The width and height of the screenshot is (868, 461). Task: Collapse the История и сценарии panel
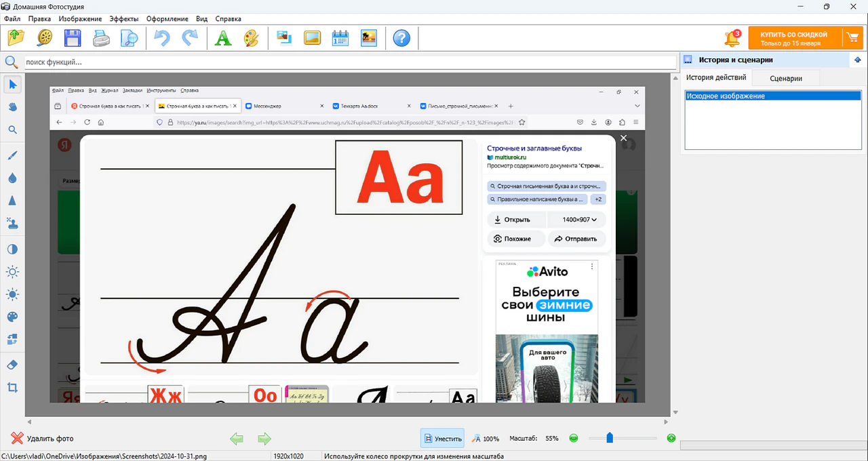point(857,60)
